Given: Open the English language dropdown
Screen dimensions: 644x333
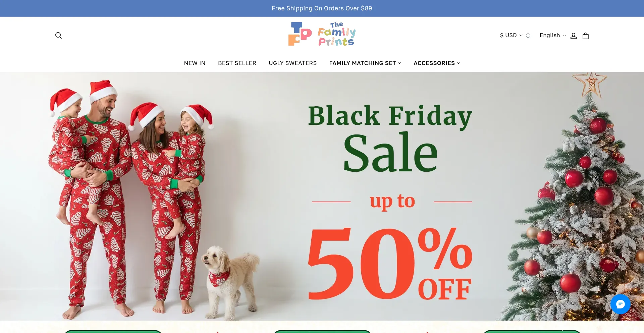Looking at the screenshot, I should 553,36.
